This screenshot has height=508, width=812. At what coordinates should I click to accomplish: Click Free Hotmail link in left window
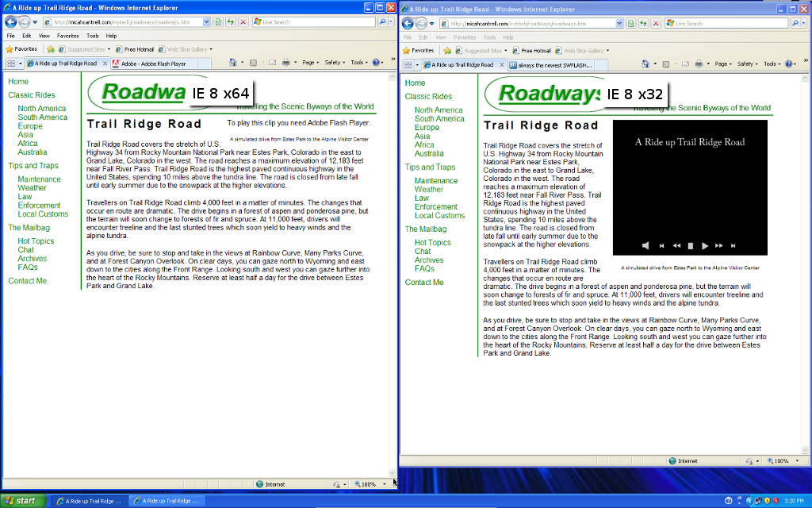pyautogui.click(x=135, y=49)
